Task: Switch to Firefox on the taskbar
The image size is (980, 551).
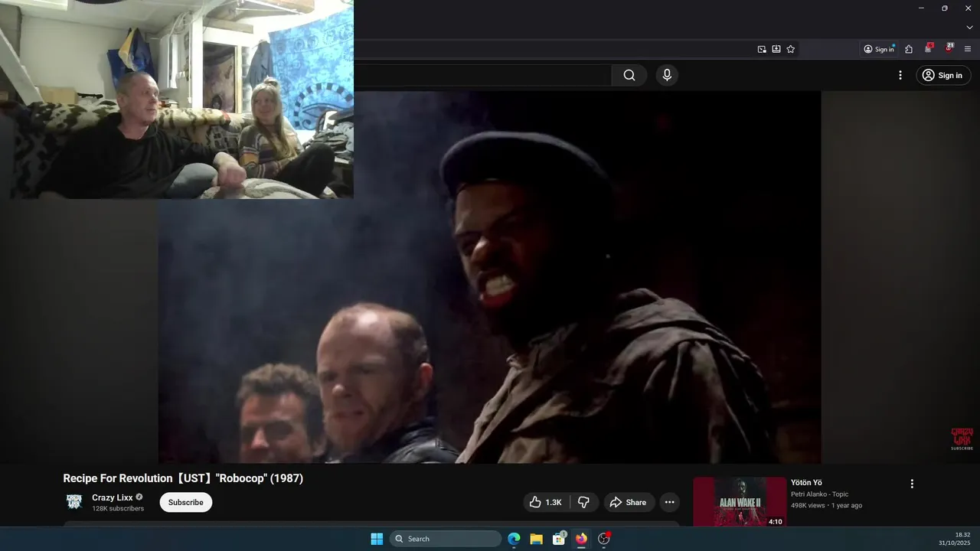Action: coord(581,539)
